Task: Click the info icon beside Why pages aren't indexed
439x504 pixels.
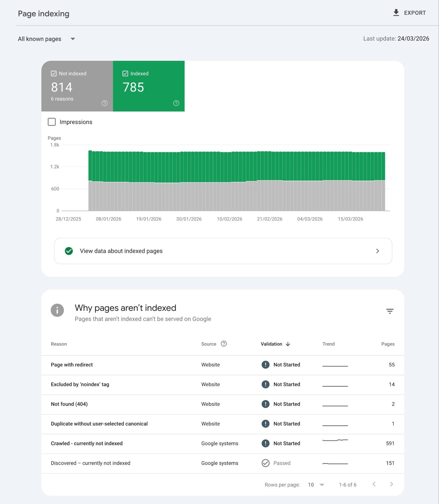Action: (57, 310)
